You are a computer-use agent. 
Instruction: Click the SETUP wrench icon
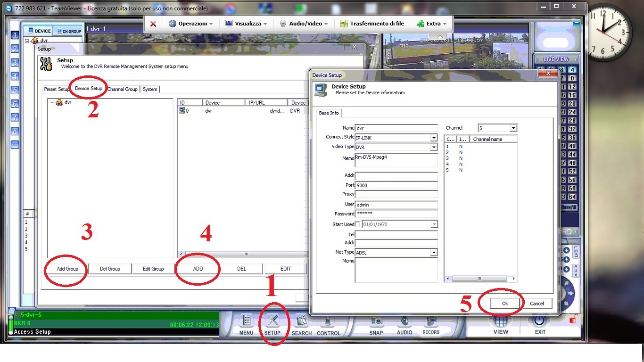click(x=272, y=321)
